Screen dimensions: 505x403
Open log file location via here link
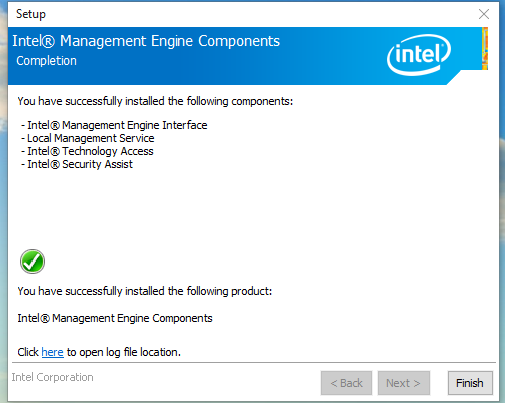tap(52, 352)
